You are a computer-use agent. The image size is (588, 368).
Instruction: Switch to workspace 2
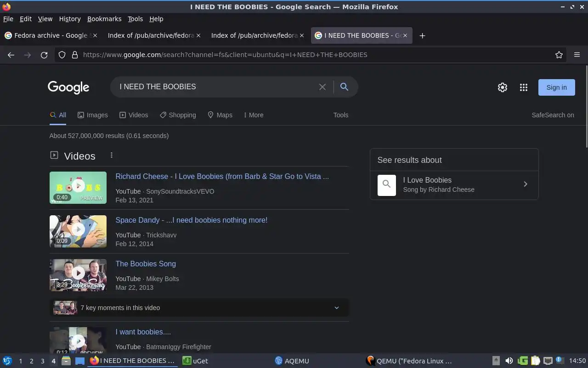[32, 361]
